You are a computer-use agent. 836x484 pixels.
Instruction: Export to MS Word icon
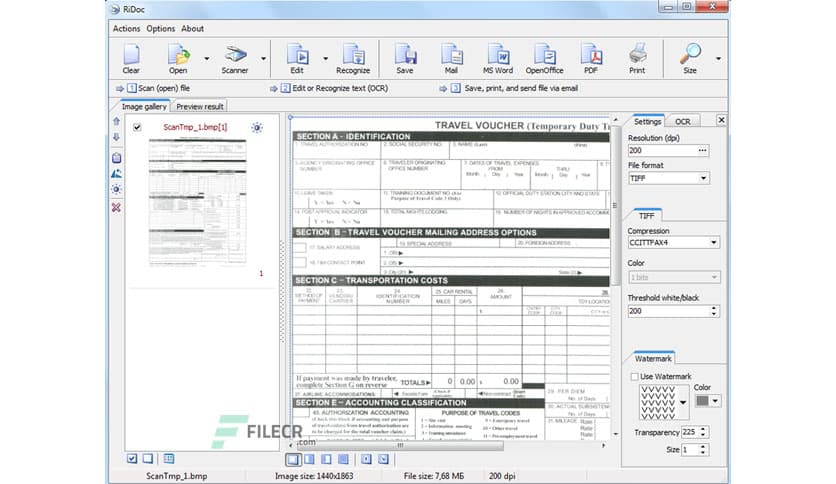point(497,58)
